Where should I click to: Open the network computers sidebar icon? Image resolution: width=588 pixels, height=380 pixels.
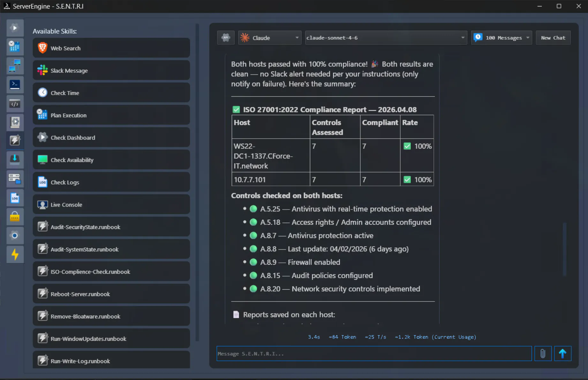click(x=15, y=65)
